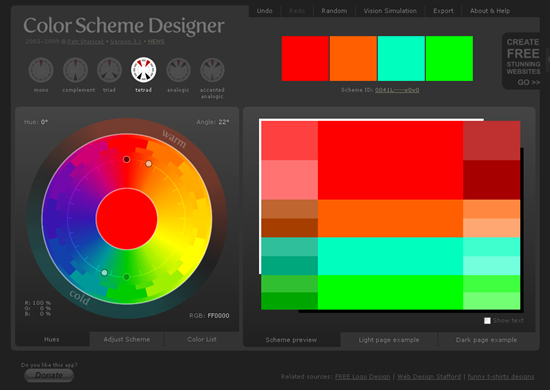550x390 pixels.
Task: Click the large aqua block in preview
Action: point(390,256)
